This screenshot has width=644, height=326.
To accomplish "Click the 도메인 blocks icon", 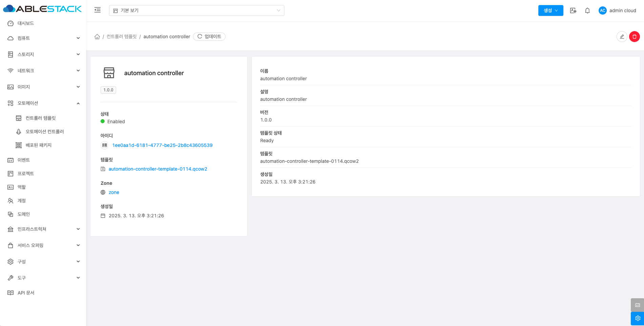I will coord(10,214).
